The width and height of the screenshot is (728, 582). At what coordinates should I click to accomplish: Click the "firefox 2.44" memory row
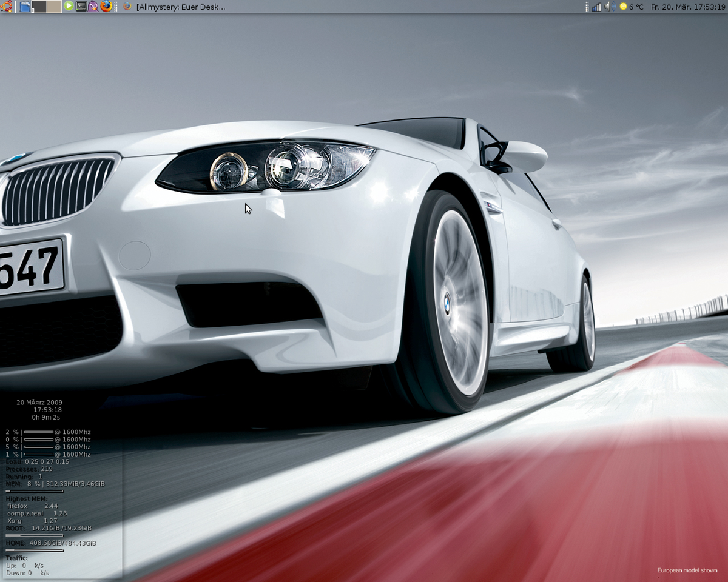coord(33,506)
